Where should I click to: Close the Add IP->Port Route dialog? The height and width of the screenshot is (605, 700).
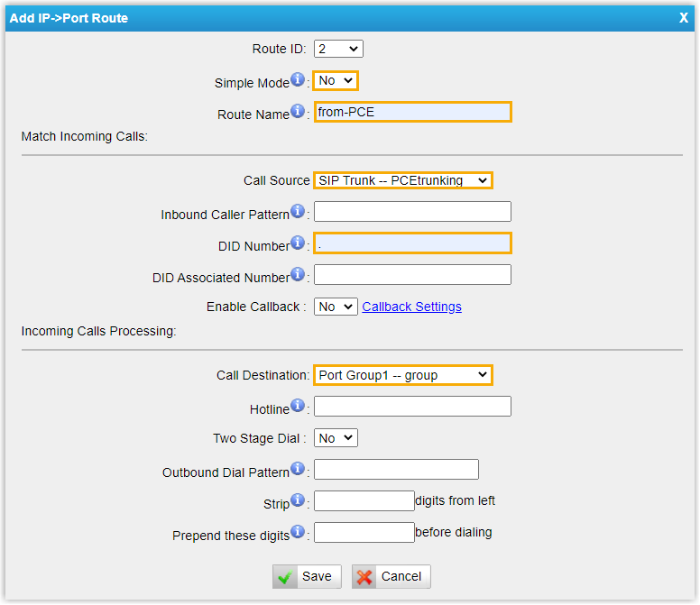[x=683, y=18]
